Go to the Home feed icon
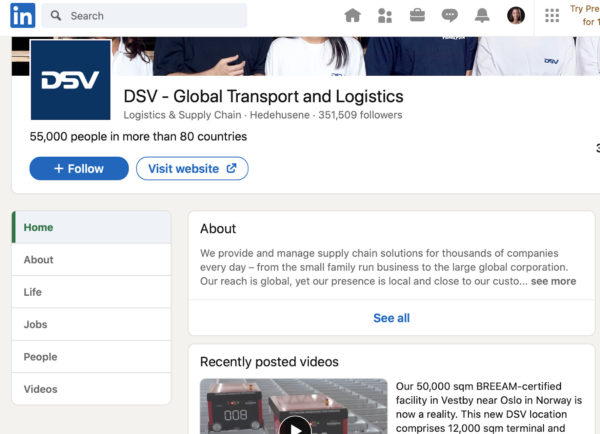The height and width of the screenshot is (434, 600). 352,16
